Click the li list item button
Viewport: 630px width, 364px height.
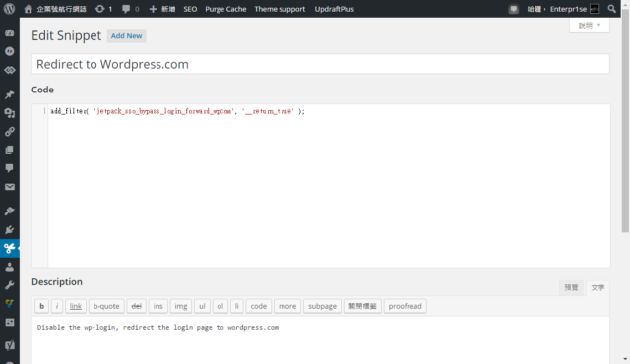tap(236, 306)
